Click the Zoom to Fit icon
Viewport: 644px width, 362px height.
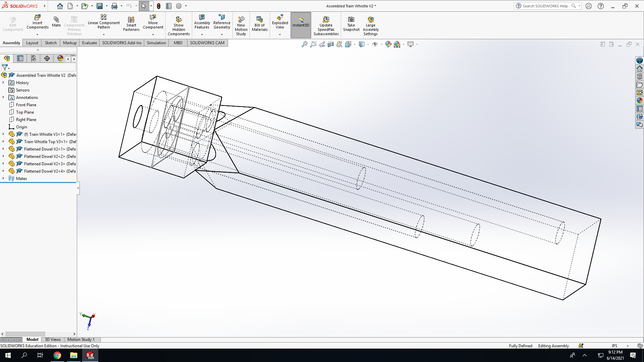(x=304, y=44)
